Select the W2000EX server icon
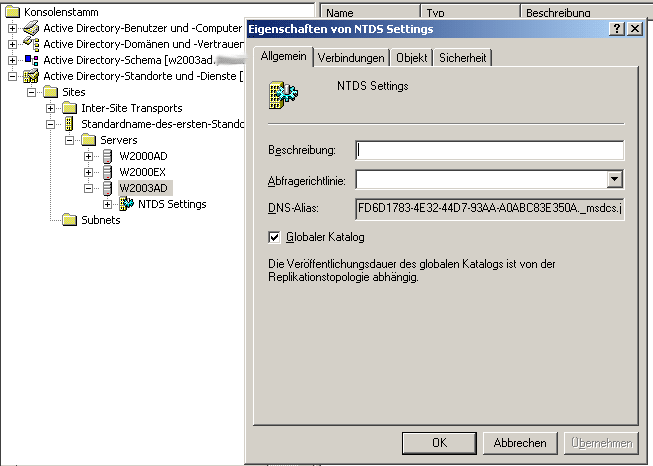This screenshot has width=653, height=466. [x=108, y=172]
